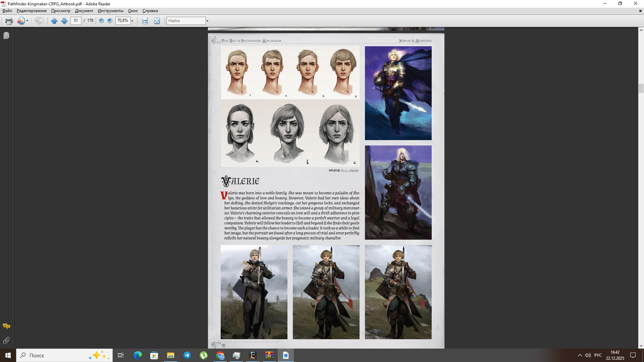Image resolution: width=644 pixels, height=362 pixels.
Task: Click the Print icon in toolbar
Action: 9,21
